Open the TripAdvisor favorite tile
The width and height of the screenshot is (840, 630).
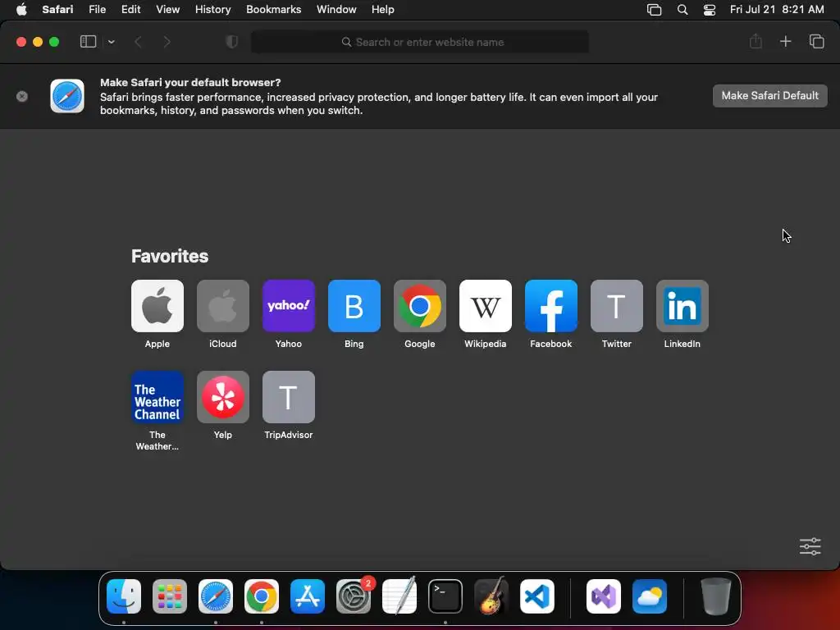click(x=288, y=397)
